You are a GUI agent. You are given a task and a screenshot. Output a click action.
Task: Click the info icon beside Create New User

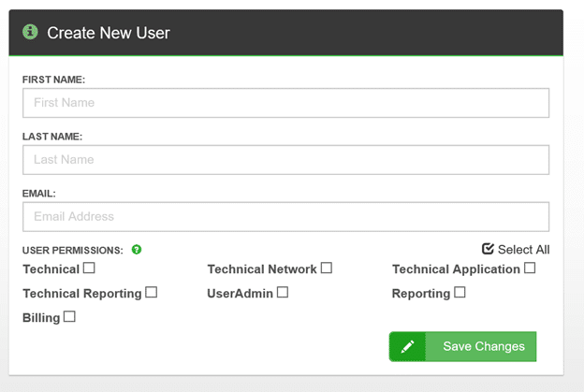(30, 33)
